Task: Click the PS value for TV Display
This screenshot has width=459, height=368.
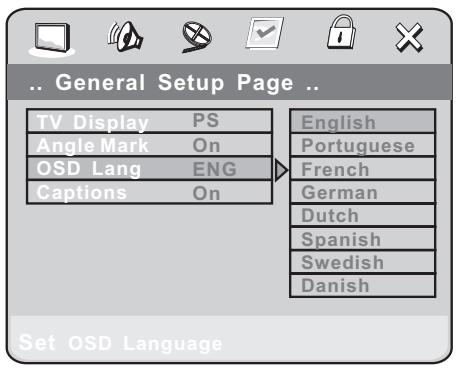Action: pos(206,120)
